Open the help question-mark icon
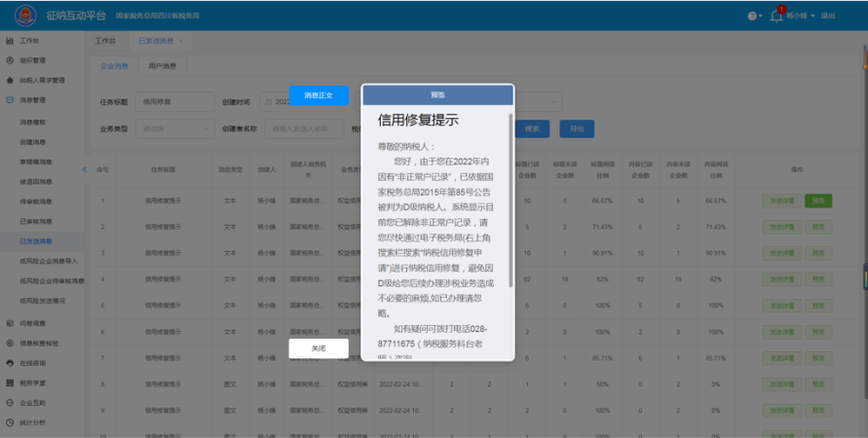The width and height of the screenshot is (868, 438). point(752,16)
